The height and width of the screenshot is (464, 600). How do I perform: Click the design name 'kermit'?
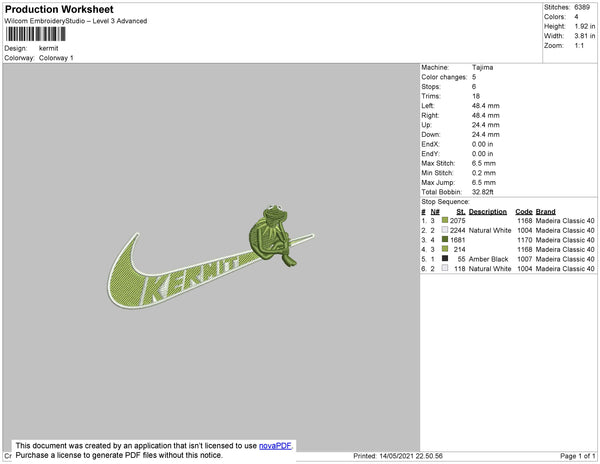[x=49, y=49]
